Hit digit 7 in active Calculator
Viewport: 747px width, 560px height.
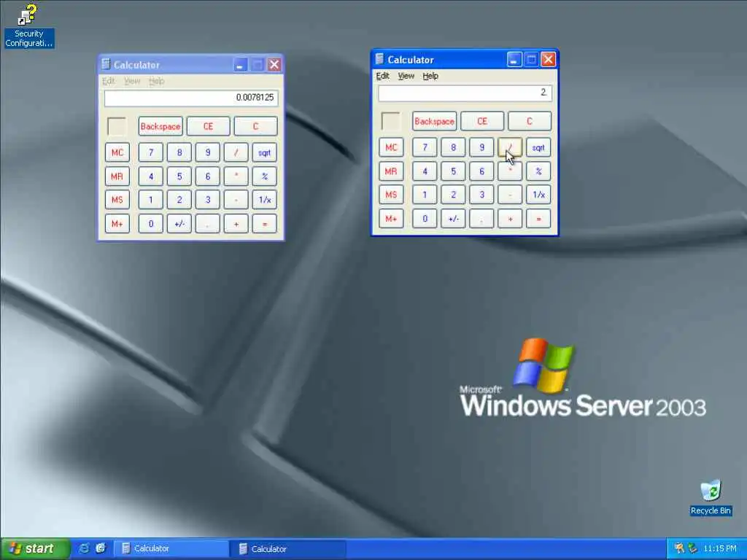tap(425, 147)
